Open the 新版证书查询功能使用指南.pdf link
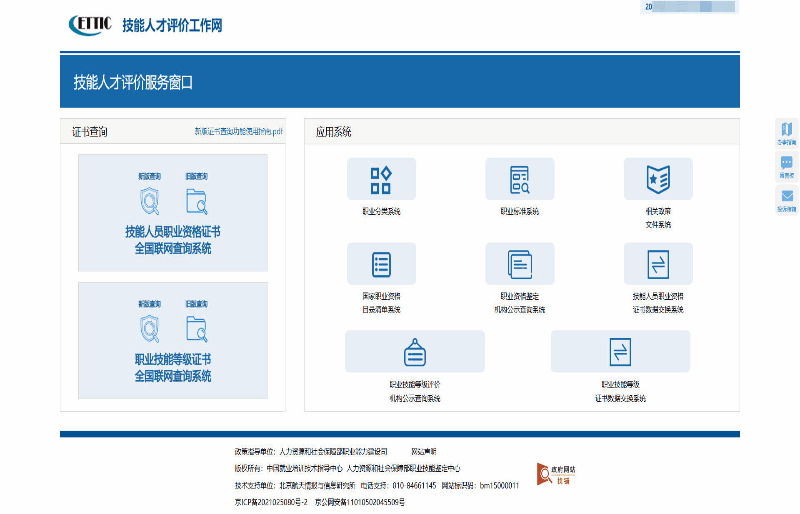 (238, 132)
